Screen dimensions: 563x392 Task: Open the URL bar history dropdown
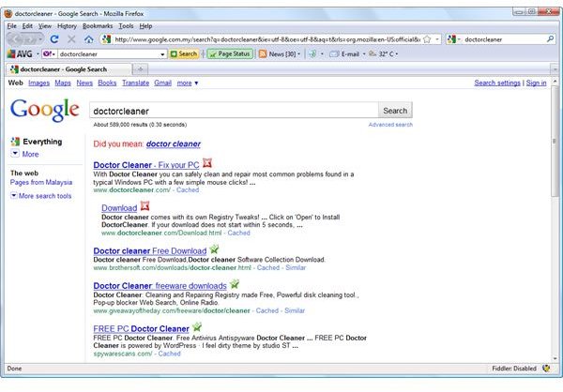tap(437, 39)
